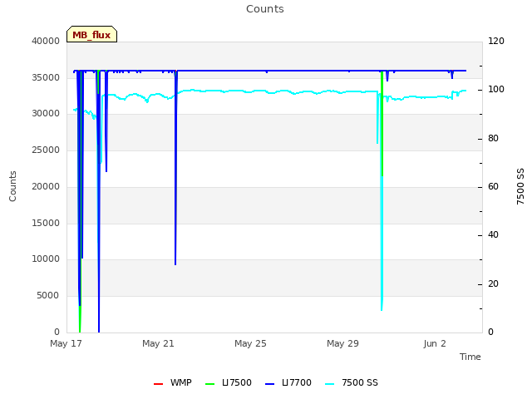The height and width of the screenshot is (399, 532).
Task: Click the green LI7500 legend color marker
Action: [210, 384]
